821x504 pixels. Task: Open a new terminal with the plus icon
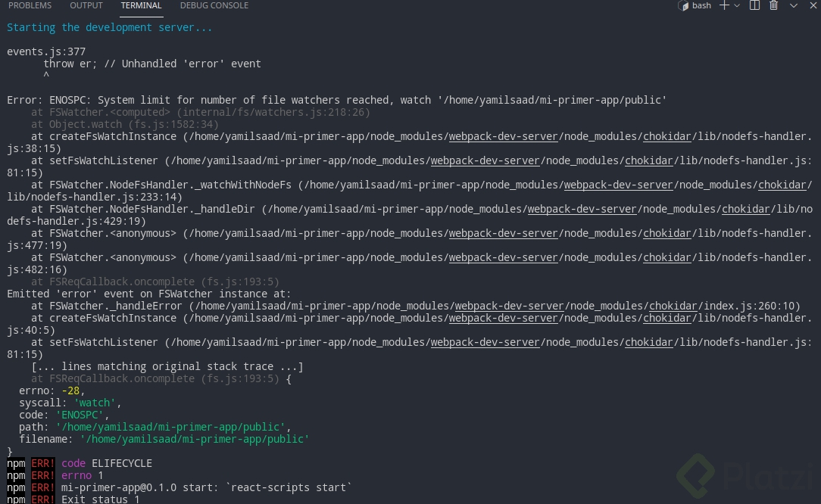click(724, 6)
